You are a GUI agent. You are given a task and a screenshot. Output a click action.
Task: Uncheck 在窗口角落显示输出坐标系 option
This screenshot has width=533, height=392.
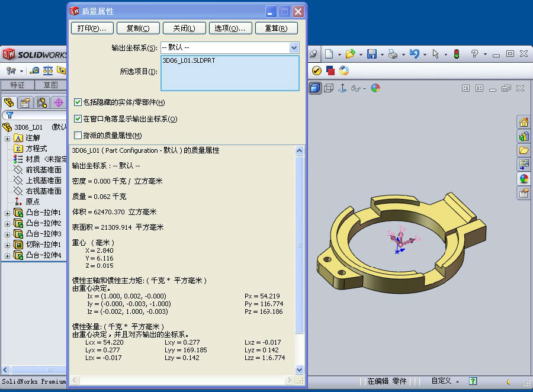pyautogui.click(x=78, y=119)
